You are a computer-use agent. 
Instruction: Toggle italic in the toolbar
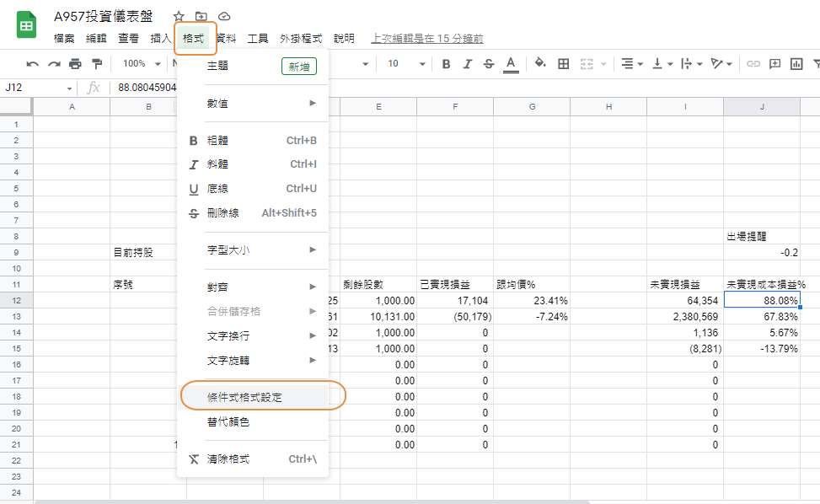click(x=467, y=64)
